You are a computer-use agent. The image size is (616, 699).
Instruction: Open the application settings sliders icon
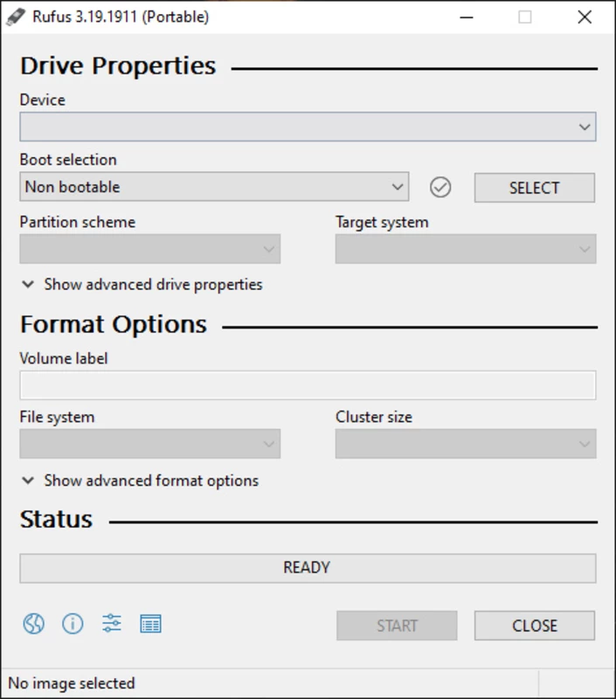[112, 623]
